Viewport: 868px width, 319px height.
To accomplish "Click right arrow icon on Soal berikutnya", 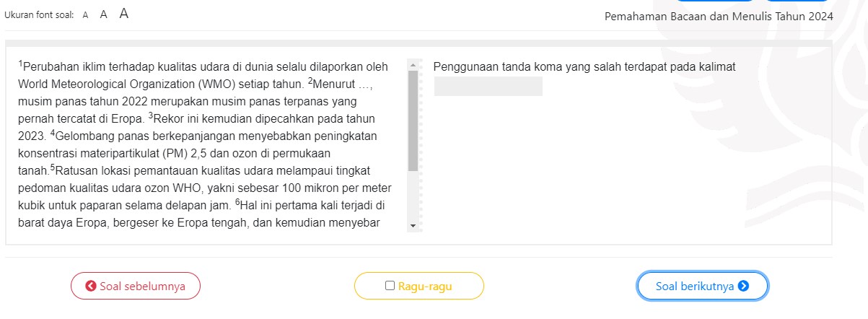I will [744, 287].
